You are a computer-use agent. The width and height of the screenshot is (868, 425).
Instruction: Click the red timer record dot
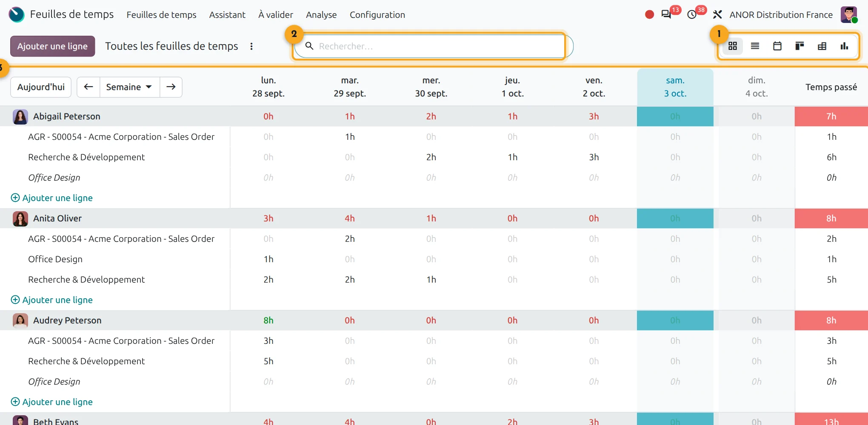[x=649, y=15]
